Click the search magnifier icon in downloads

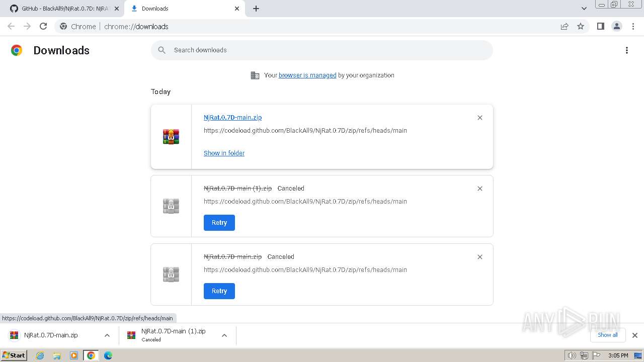click(x=162, y=50)
